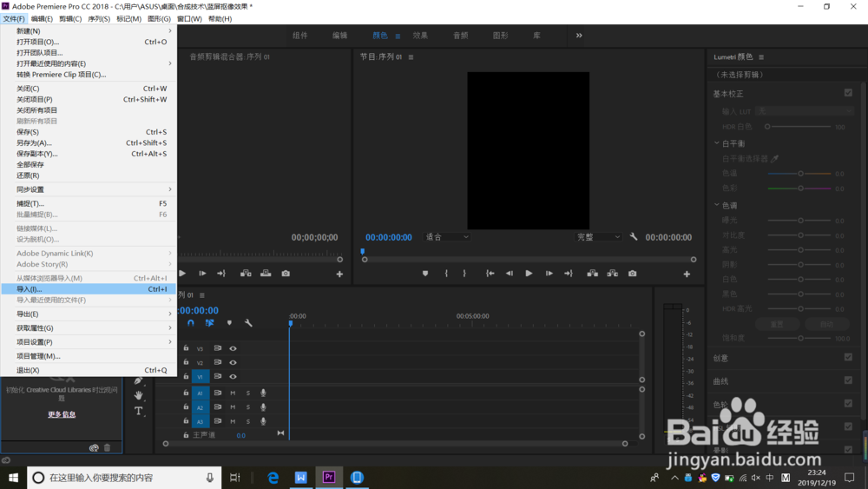Open Lumetri 颜色 panel menu
The height and width of the screenshot is (489, 868).
point(761,57)
